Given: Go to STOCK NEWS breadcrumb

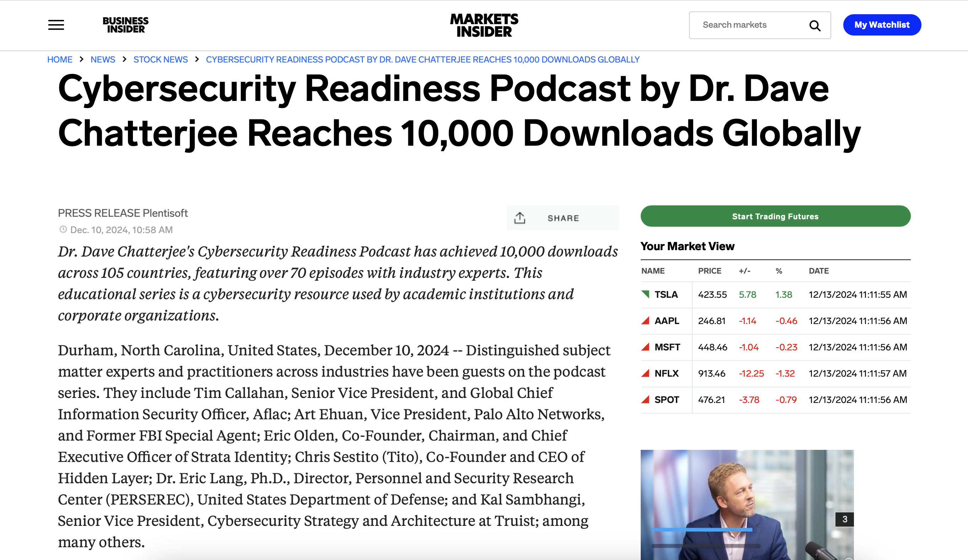Looking at the screenshot, I should coord(161,60).
